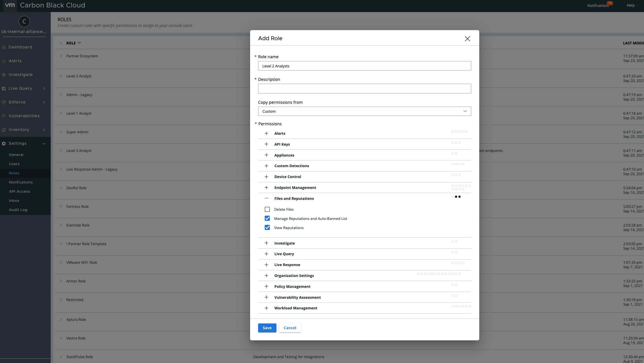Image resolution: width=644 pixels, height=363 pixels.
Task: Click the Files and Reputations label
Action: pos(294,198)
